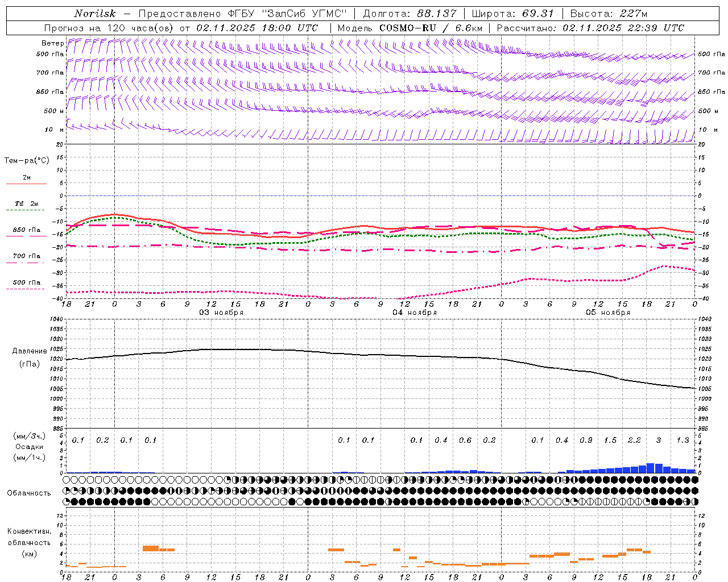The width and height of the screenshot is (728, 582).
Task: Click the "Высота: 227м" header field
Action: pyautogui.click(x=609, y=14)
